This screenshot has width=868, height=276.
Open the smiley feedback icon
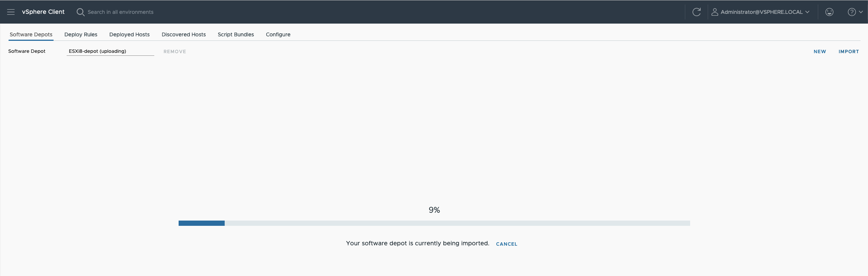(x=829, y=12)
